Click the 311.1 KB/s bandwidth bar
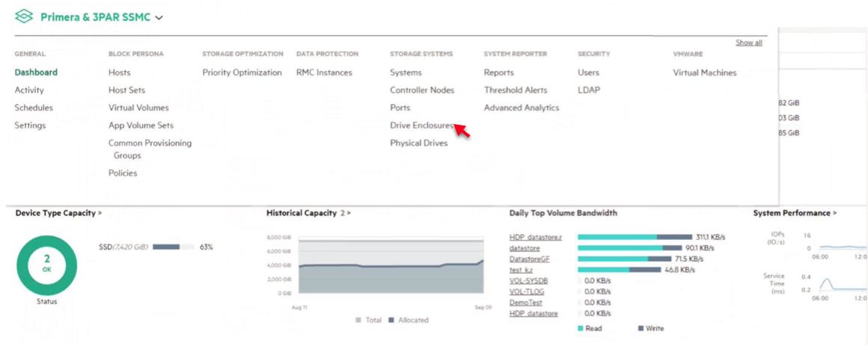This screenshot has height=346, width=868. 635,237
